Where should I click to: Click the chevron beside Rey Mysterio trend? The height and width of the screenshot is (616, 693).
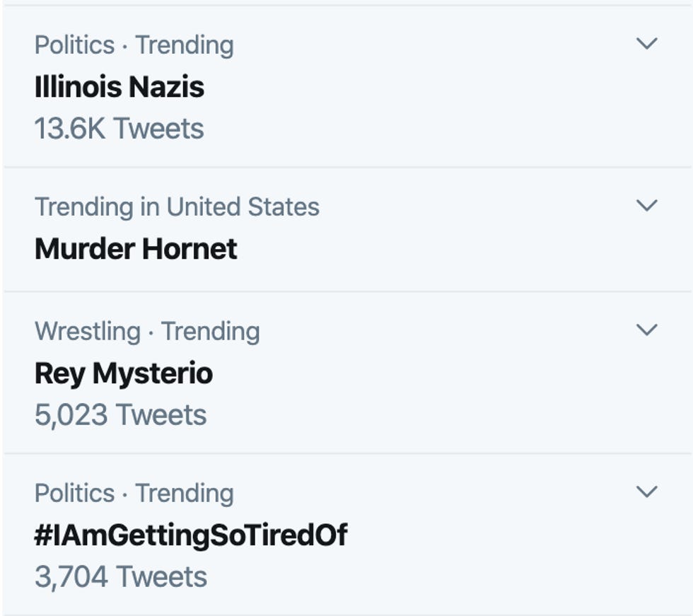pos(646,330)
